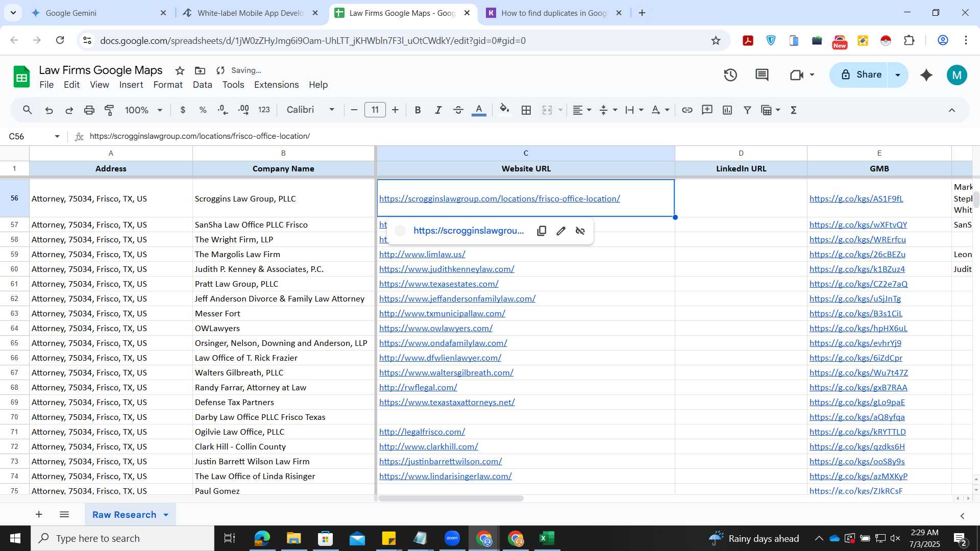Viewport: 980px width, 551px height.
Task: Star the Law Firms Google Maps document
Action: tap(180, 70)
